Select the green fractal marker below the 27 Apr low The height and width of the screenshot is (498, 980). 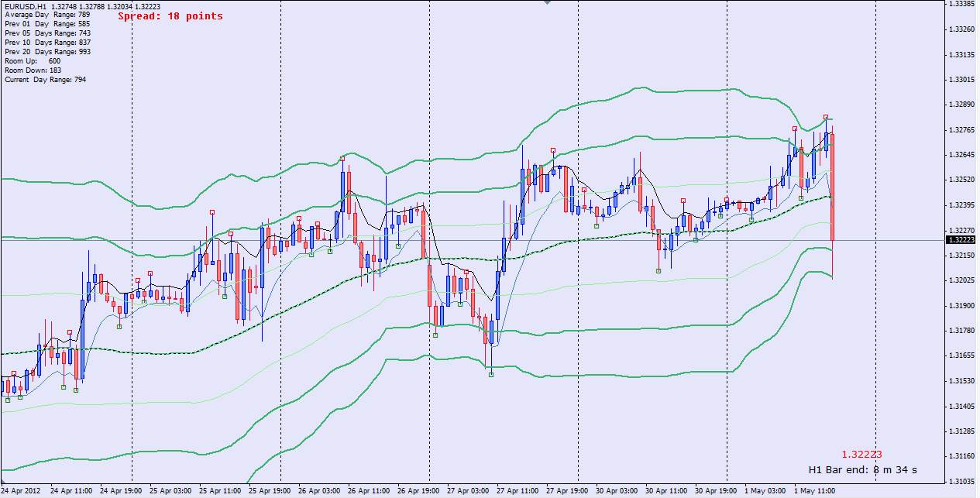pyautogui.click(x=491, y=375)
